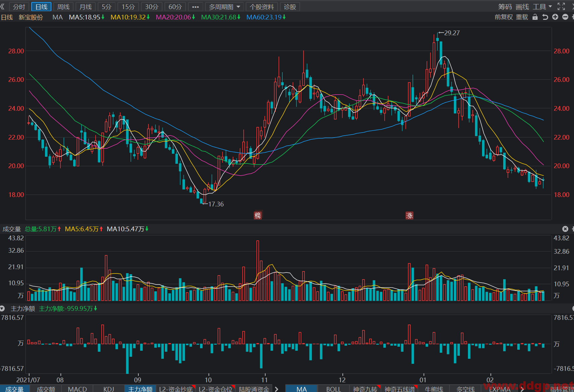
Task: Select the 60分 period button
Action: tap(175, 7)
